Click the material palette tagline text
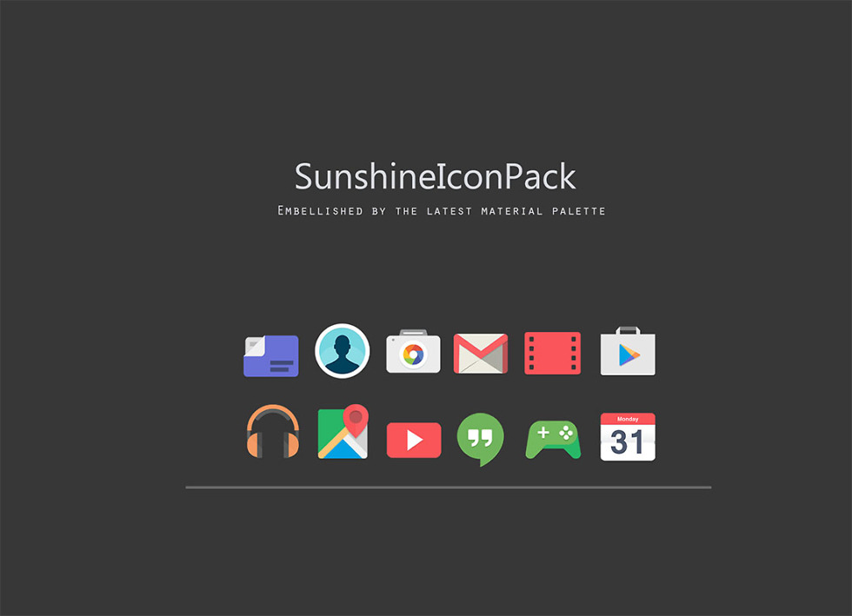 (441, 210)
